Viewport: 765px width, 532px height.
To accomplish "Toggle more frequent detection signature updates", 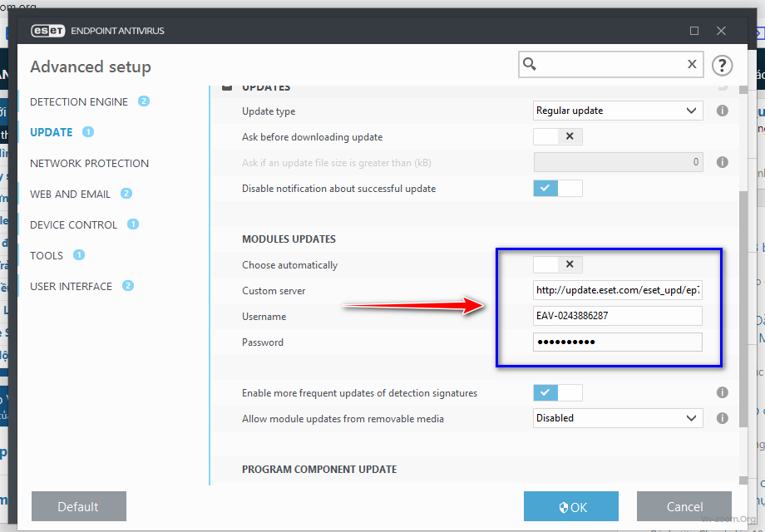I will pos(557,392).
